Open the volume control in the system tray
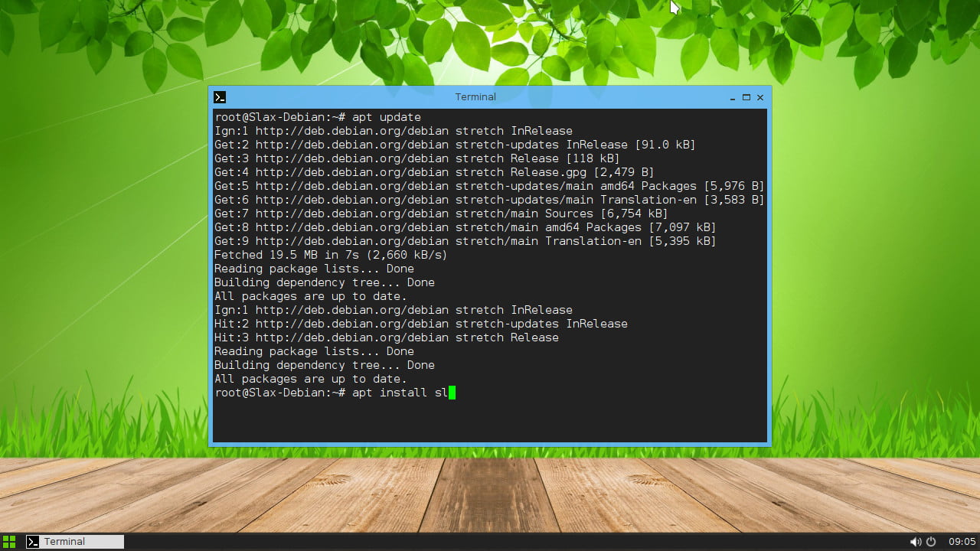 [x=915, y=542]
